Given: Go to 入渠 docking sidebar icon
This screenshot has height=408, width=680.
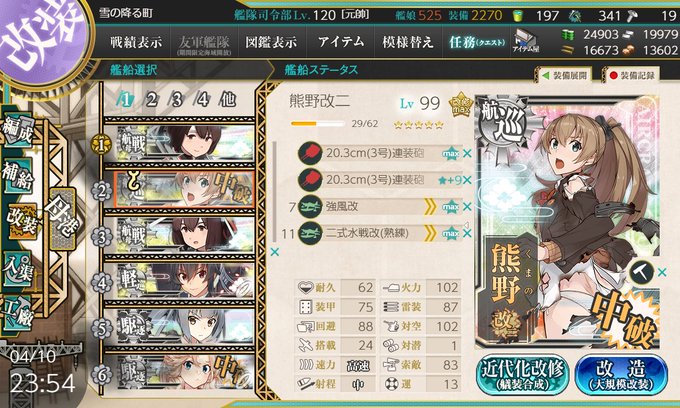Looking at the screenshot, I should coord(17,270).
